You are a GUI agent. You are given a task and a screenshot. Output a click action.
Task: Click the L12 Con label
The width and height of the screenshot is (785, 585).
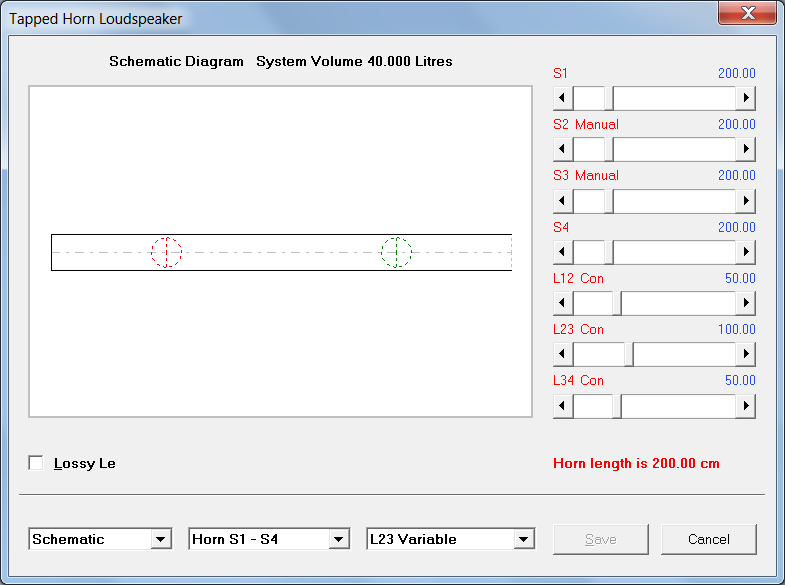578,278
